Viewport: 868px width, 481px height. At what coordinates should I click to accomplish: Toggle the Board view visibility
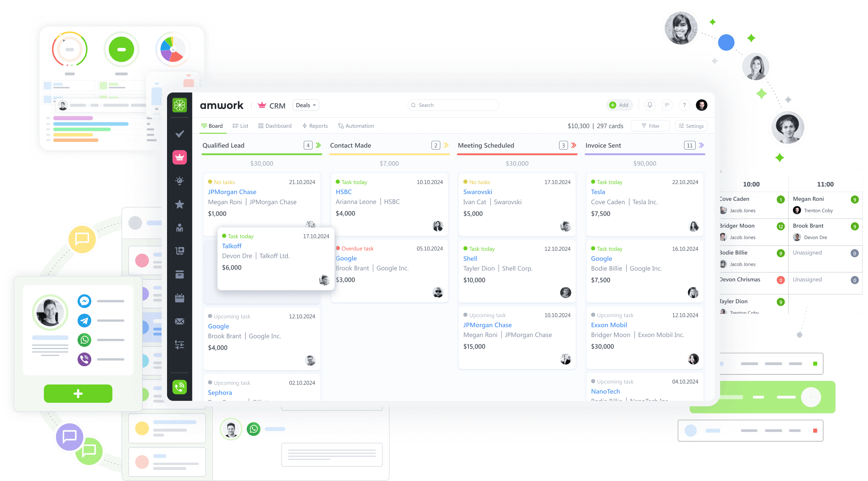[x=214, y=126]
